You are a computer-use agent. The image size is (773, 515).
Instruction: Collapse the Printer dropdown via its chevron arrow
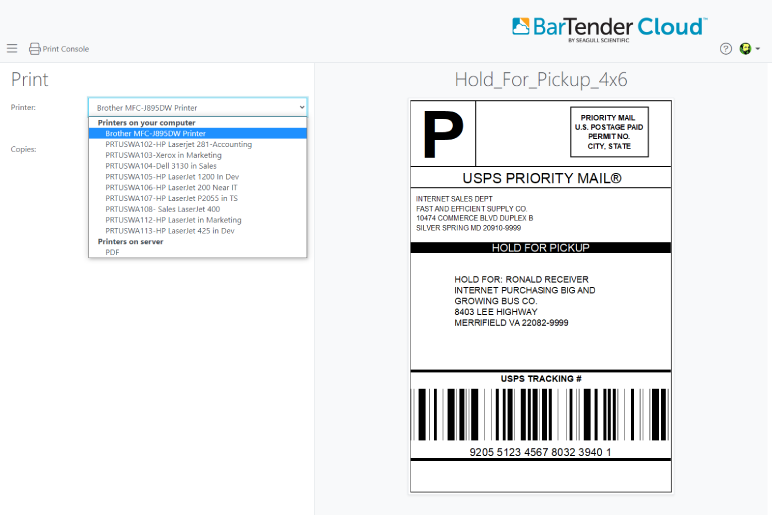tap(302, 107)
